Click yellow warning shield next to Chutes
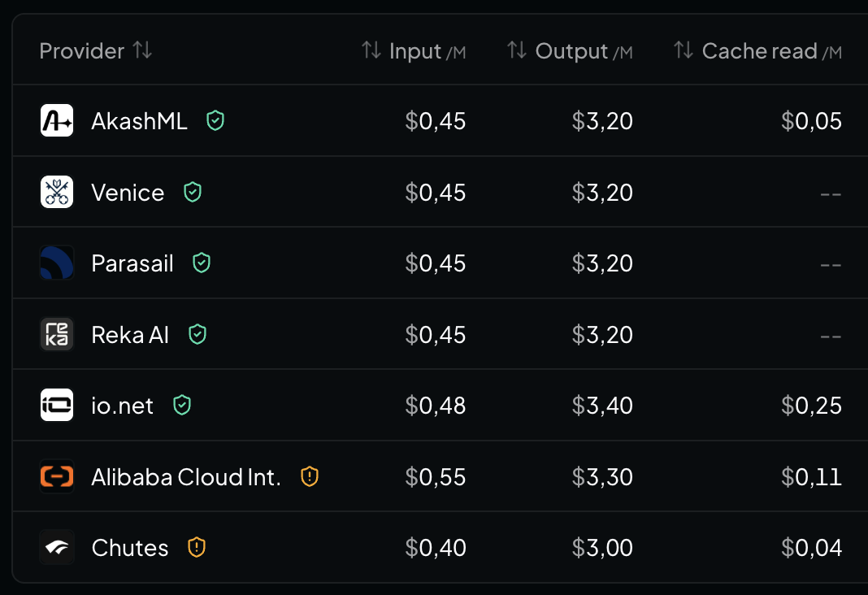 pos(197,547)
